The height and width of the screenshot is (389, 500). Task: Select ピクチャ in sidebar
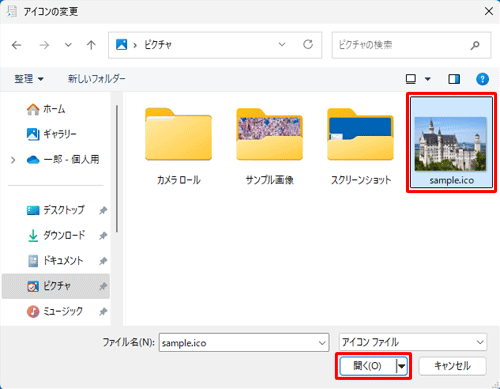click(56, 286)
